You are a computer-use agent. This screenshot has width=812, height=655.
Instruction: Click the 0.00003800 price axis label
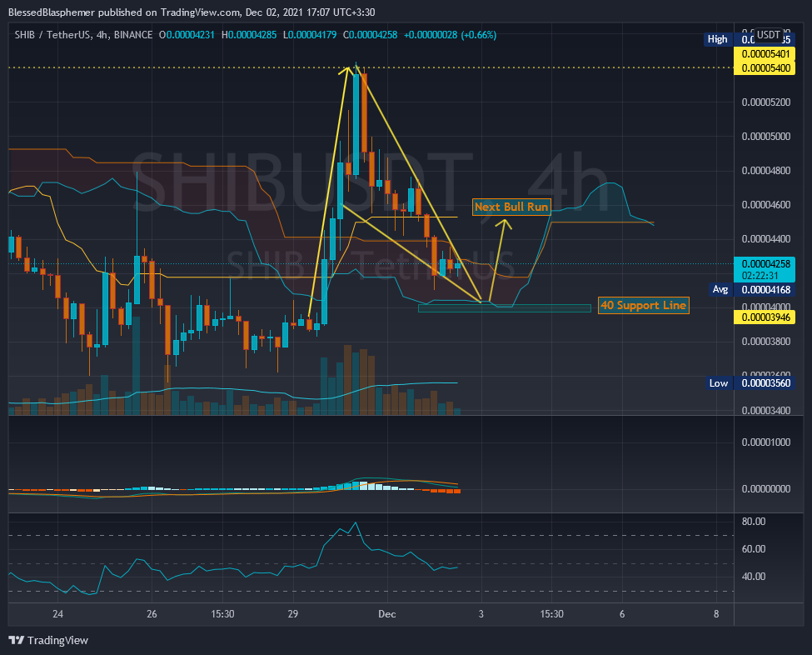click(766, 342)
